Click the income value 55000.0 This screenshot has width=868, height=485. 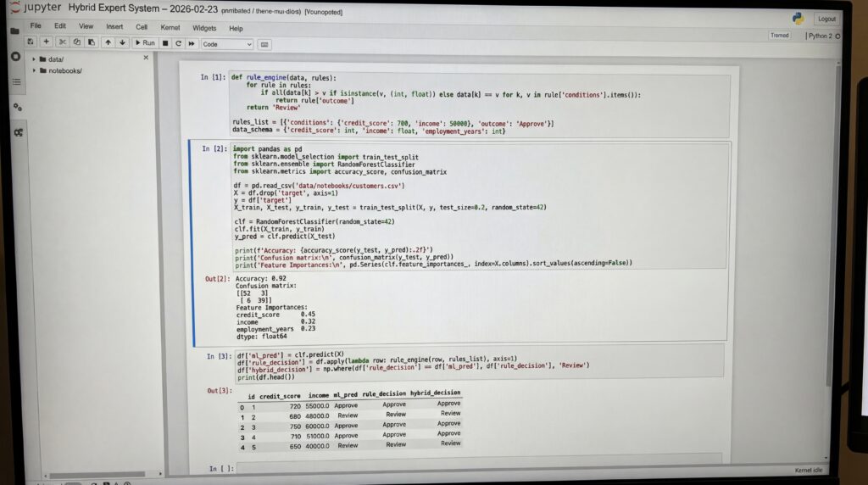[317, 406]
